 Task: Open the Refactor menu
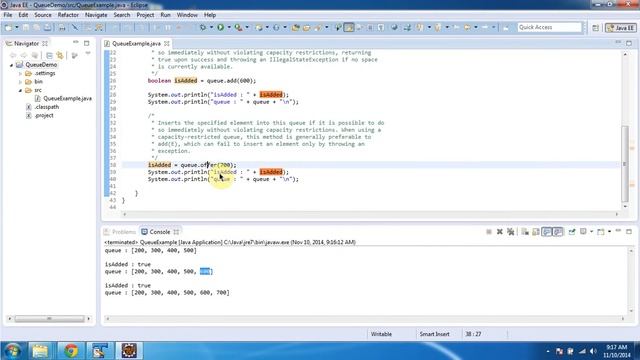[x=68, y=15]
